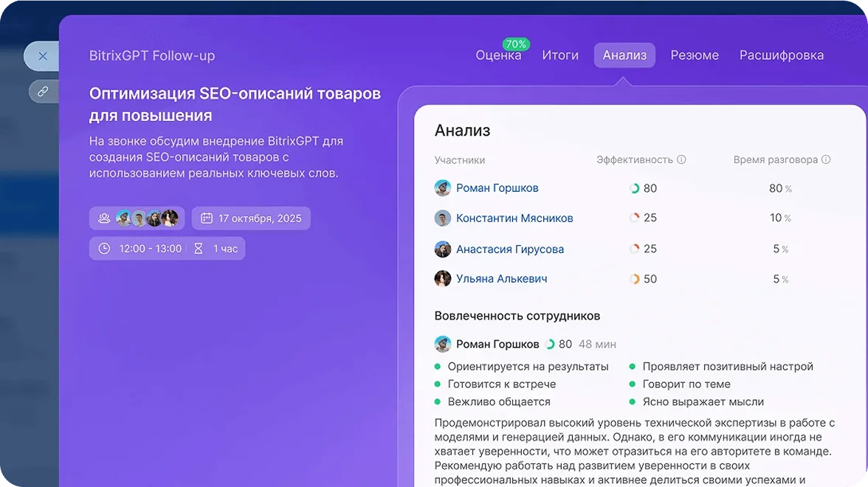Click the Вовлеченность сотрудников heading
868x487 pixels.
coord(517,316)
